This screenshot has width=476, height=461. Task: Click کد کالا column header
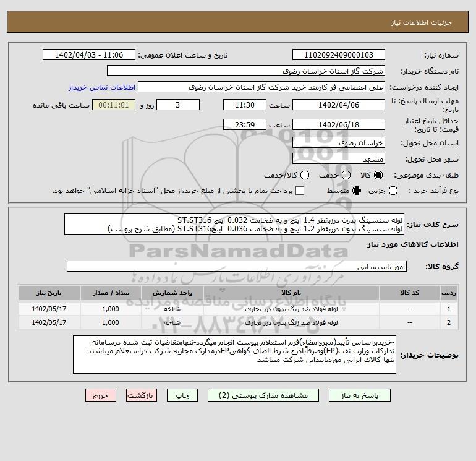[x=409, y=293]
